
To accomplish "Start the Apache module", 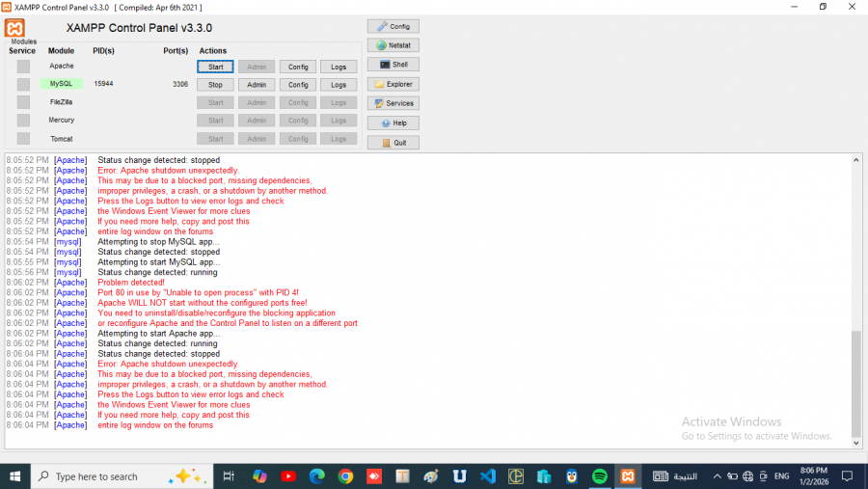I will click(215, 67).
